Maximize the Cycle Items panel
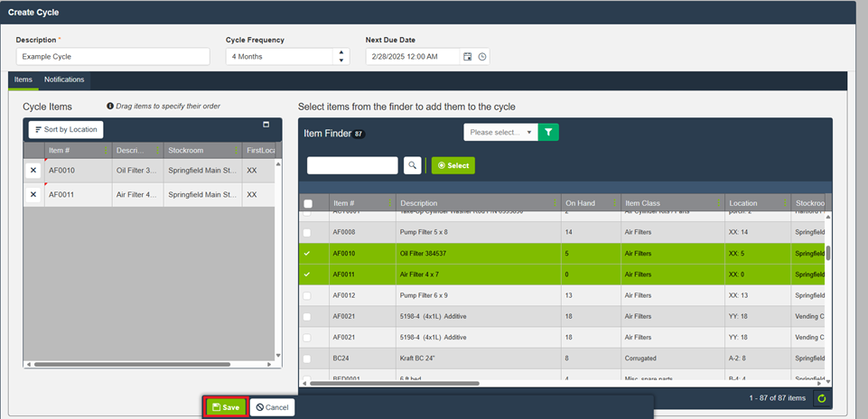 [x=266, y=125]
